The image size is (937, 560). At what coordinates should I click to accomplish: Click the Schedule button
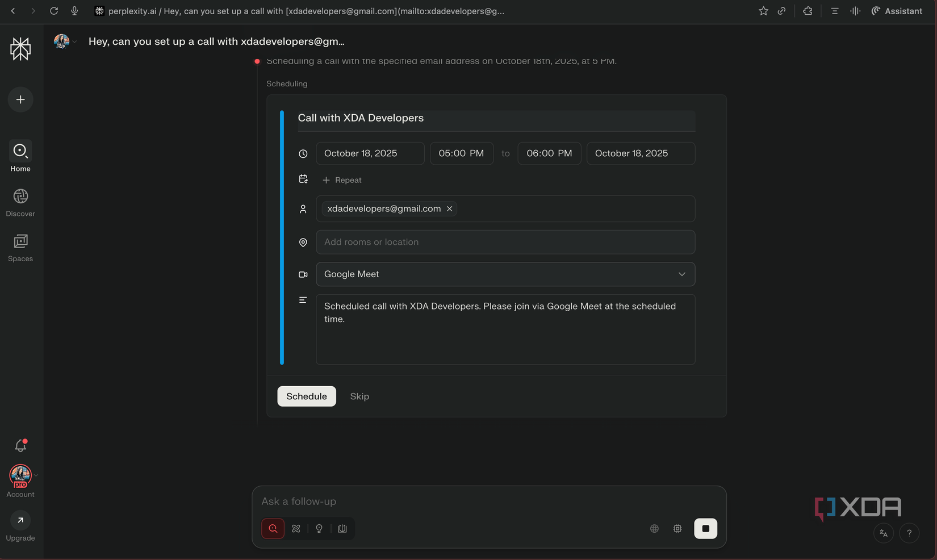307,396
